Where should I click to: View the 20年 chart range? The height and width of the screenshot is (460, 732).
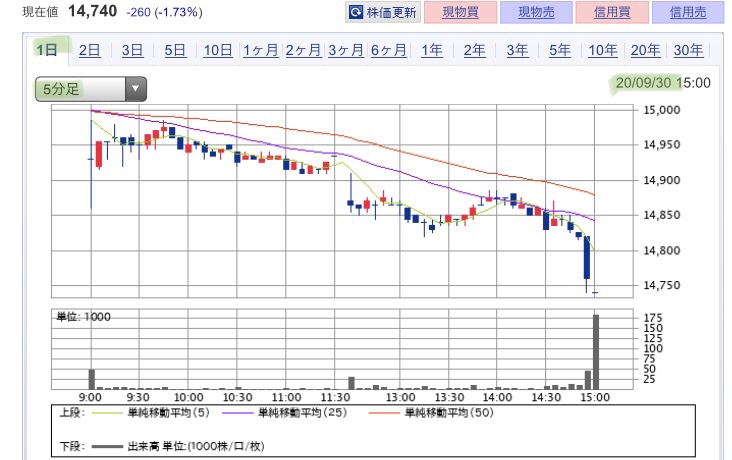645,50
